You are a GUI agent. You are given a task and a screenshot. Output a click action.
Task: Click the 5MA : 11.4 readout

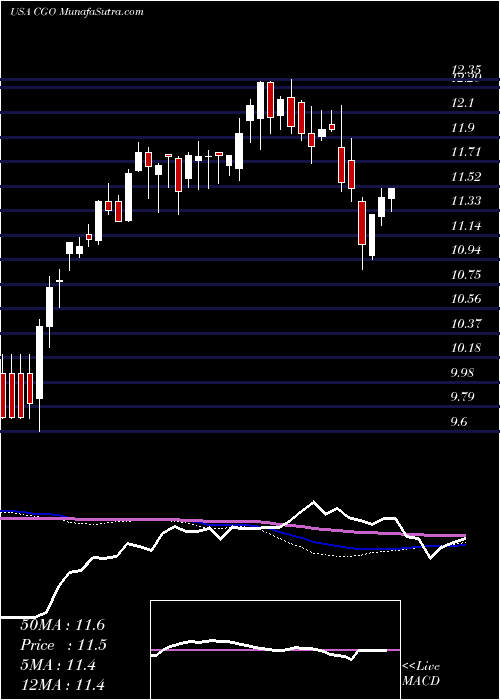(x=58, y=665)
